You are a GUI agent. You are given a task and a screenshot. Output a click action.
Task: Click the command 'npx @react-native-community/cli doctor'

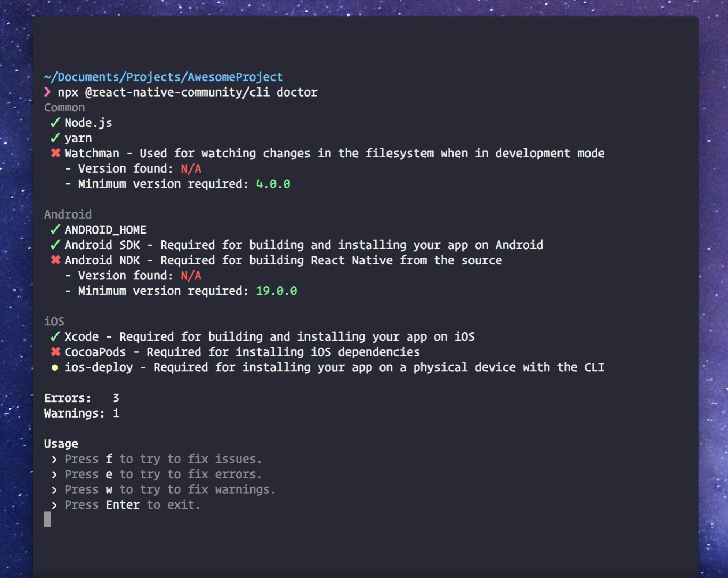click(188, 92)
